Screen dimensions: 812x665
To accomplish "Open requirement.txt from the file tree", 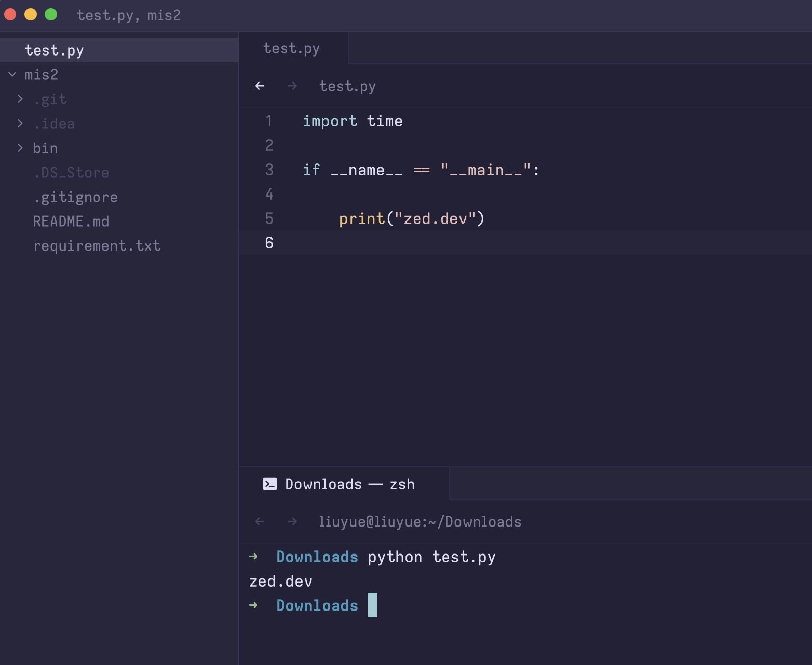I will tap(97, 246).
